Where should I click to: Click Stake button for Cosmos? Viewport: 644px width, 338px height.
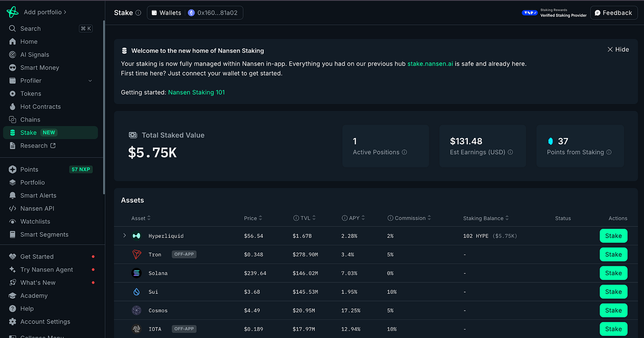pos(613,310)
